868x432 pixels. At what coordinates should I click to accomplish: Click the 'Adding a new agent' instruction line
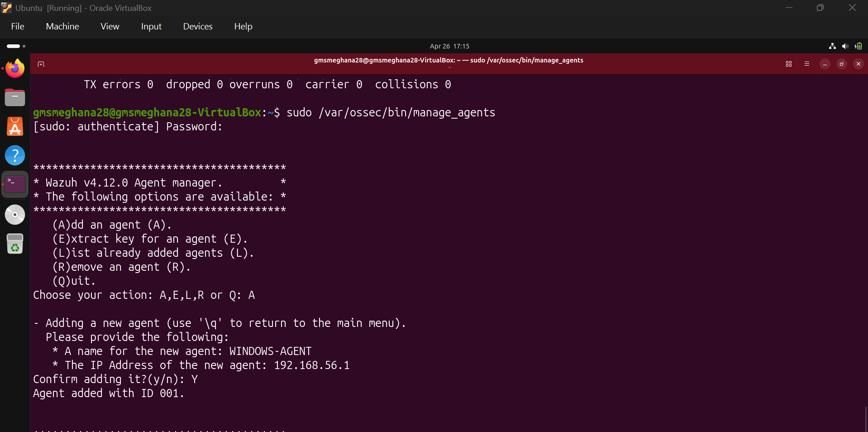219,323
